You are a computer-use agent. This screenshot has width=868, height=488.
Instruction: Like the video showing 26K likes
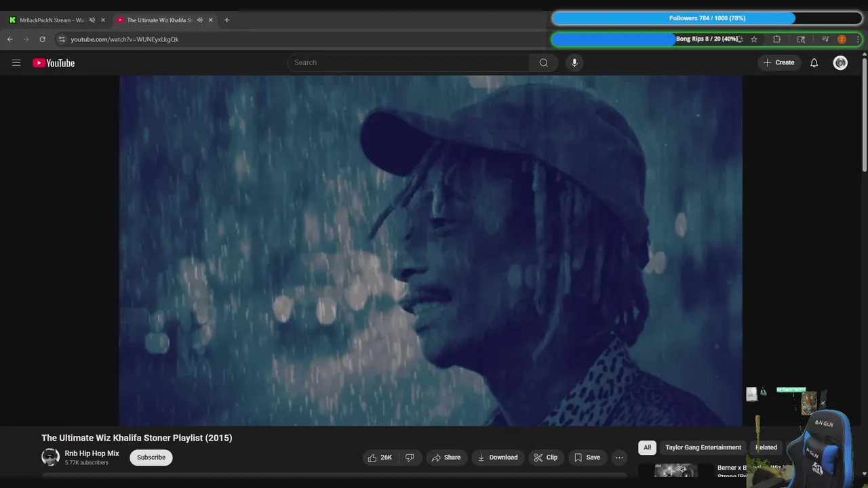point(380,457)
